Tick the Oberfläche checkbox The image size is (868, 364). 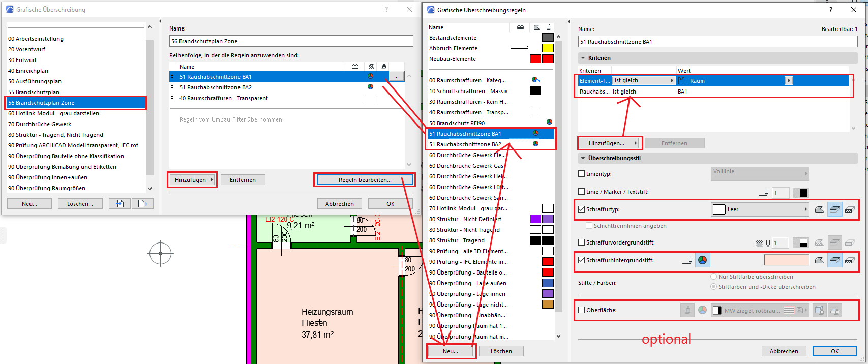click(582, 310)
